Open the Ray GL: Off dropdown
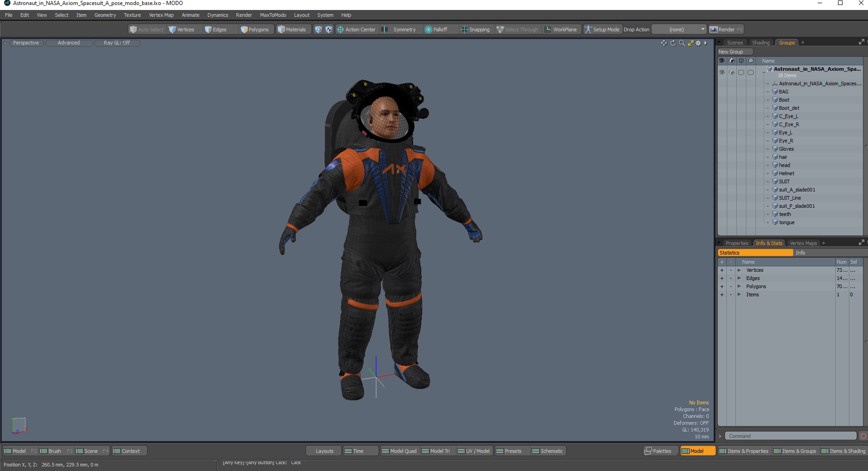This screenshot has height=471, width=868. (117, 43)
